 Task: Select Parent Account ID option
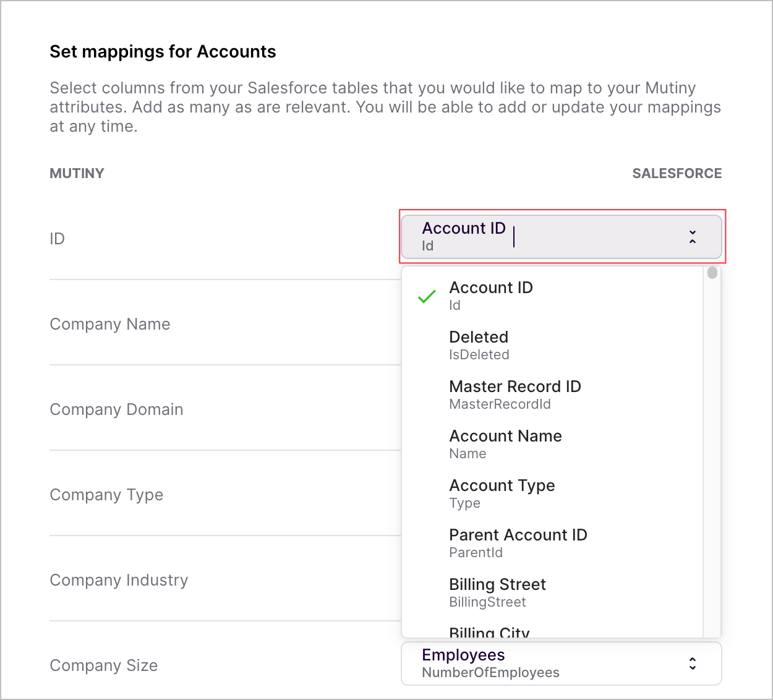tap(518, 543)
